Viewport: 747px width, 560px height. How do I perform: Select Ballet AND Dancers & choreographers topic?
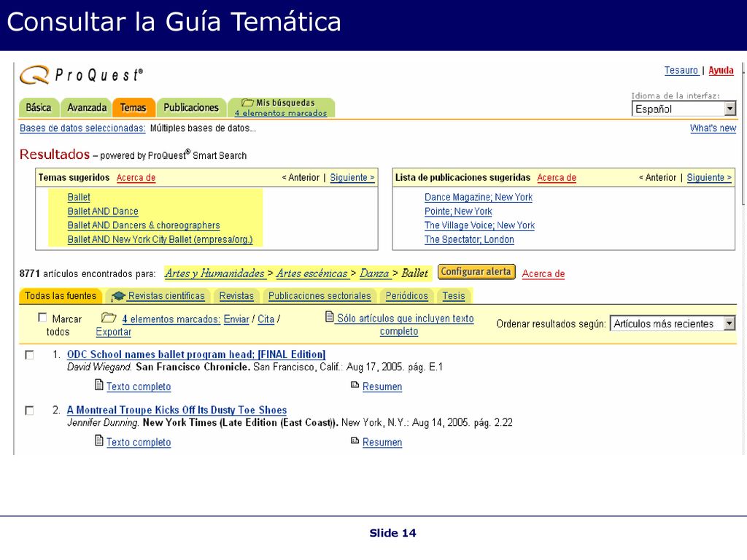click(x=144, y=225)
